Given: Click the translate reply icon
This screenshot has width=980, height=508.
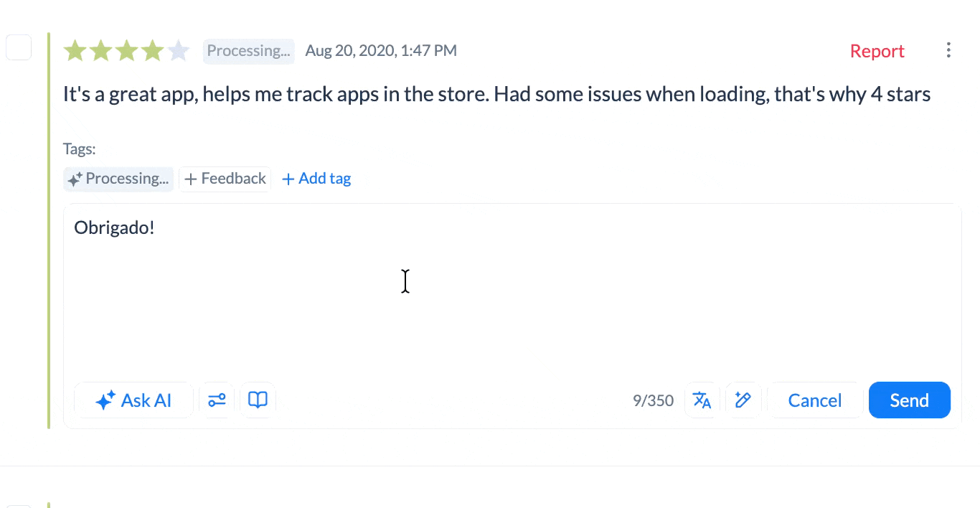Looking at the screenshot, I should [x=702, y=400].
